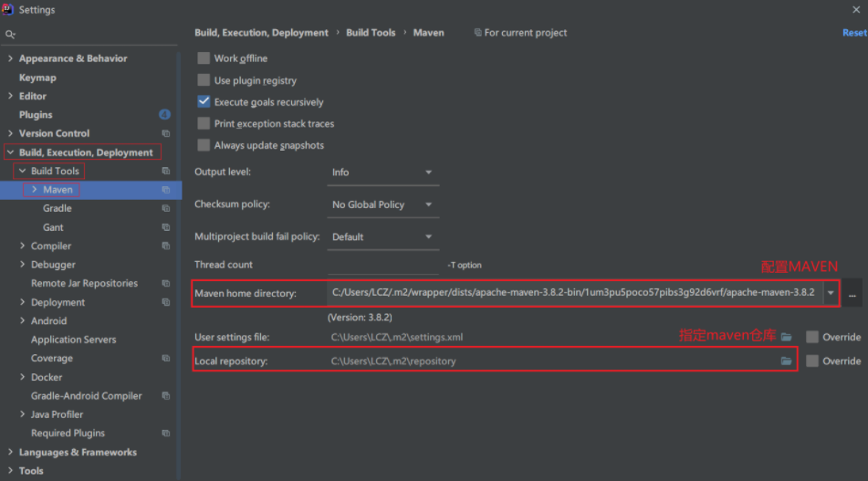
Task: Click the search magnifier icon in settings
Action: [10, 35]
